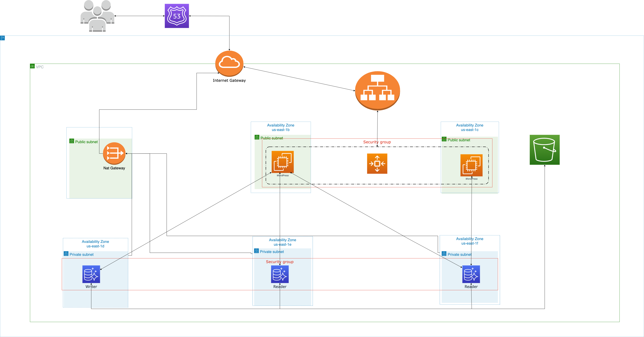Screen dimensions: 644x337
Task: Click the lower Security group label
Action: pyautogui.click(x=279, y=262)
